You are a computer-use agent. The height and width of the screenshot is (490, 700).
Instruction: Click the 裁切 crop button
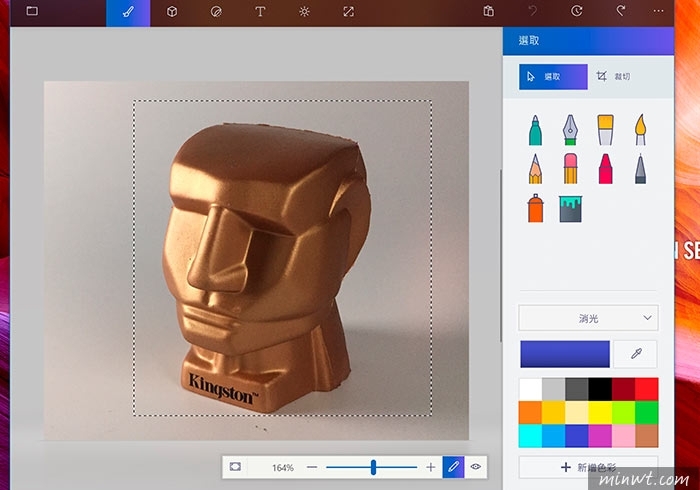pyautogui.click(x=613, y=77)
